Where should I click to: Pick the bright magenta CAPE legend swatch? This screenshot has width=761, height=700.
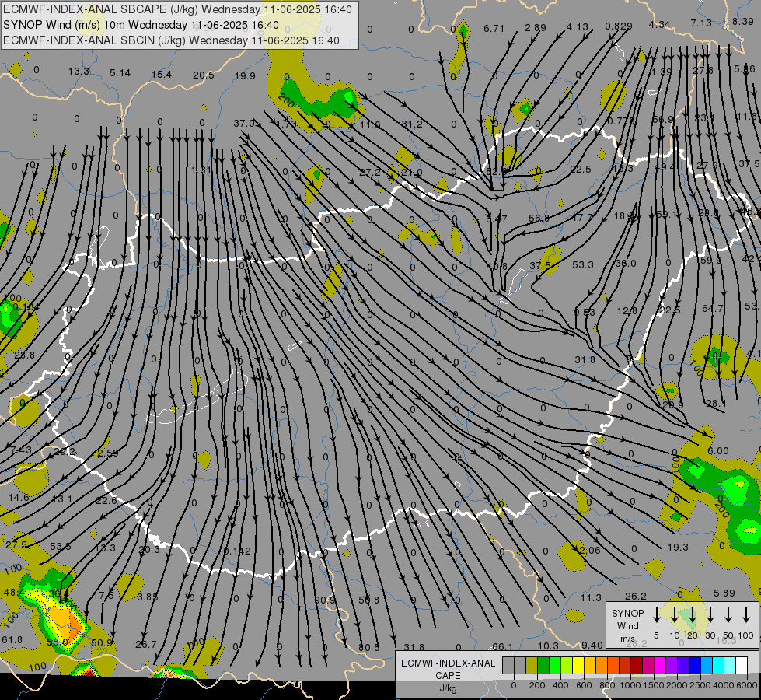[660, 665]
